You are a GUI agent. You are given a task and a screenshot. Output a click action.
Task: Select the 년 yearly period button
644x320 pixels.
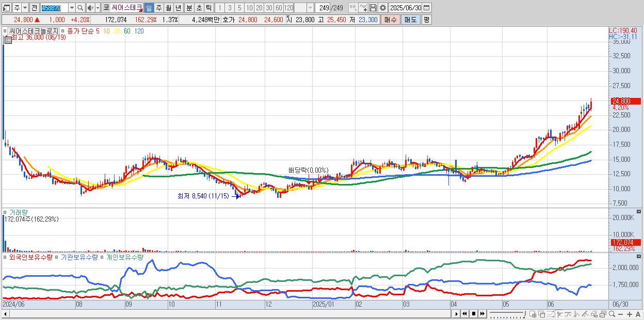coord(178,8)
